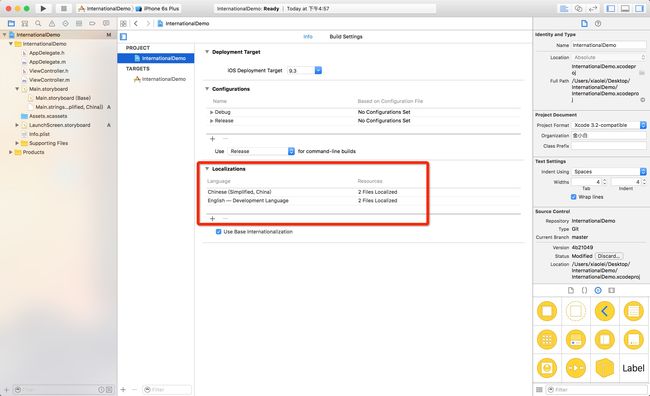Open the Location Absolute dropdown
This screenshot has height=396, width=650.
pos(609,57)
